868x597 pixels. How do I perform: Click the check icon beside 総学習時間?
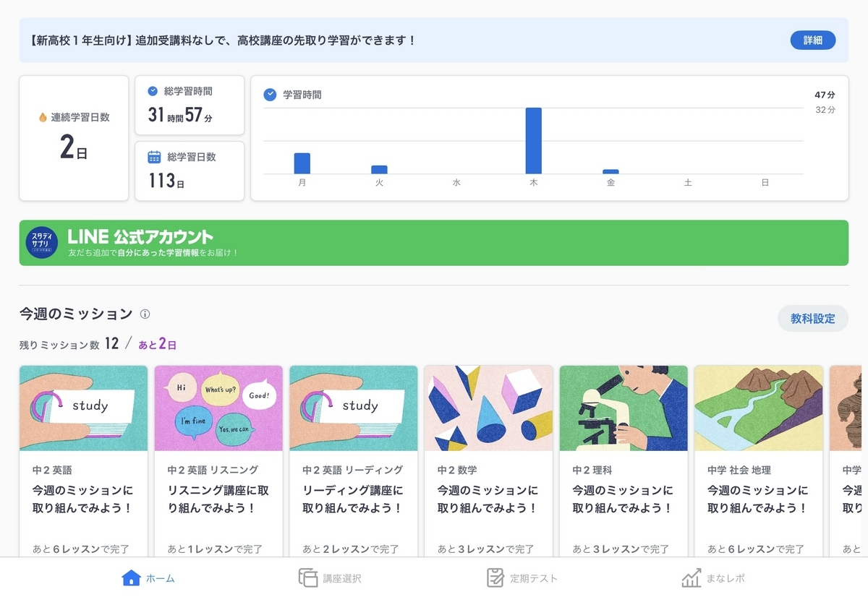[153, 91]
